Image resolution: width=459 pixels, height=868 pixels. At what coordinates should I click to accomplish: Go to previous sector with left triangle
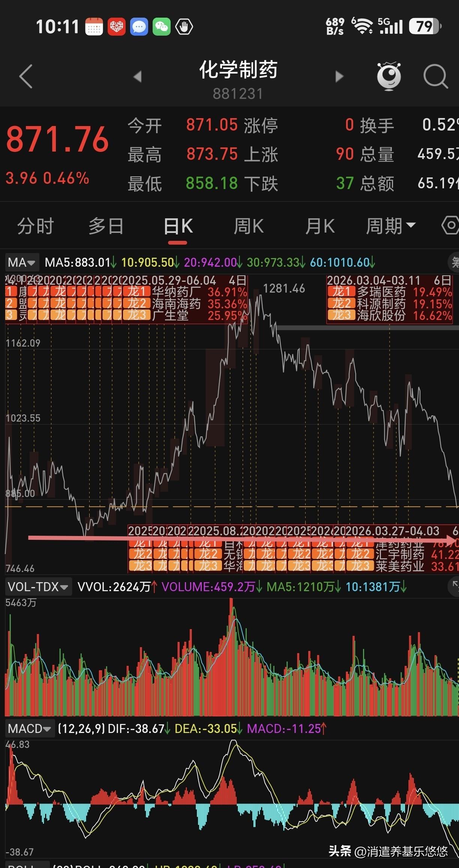point(138,77)
